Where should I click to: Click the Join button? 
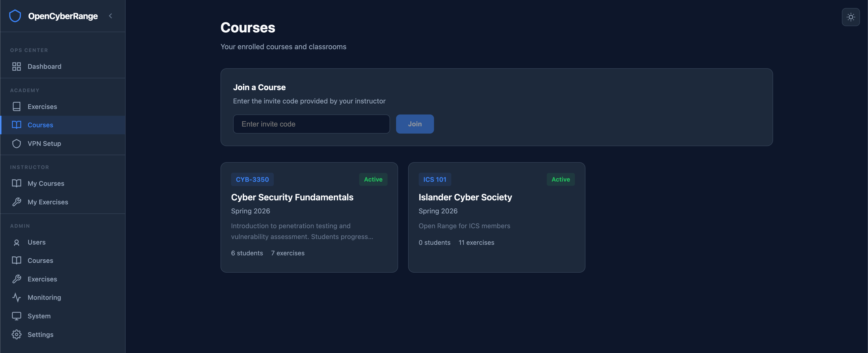tap(415, 124)
